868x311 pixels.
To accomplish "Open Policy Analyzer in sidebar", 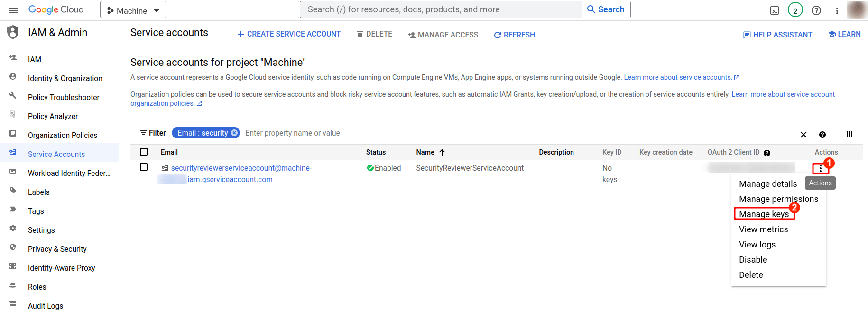I will [x=53, y=116].
